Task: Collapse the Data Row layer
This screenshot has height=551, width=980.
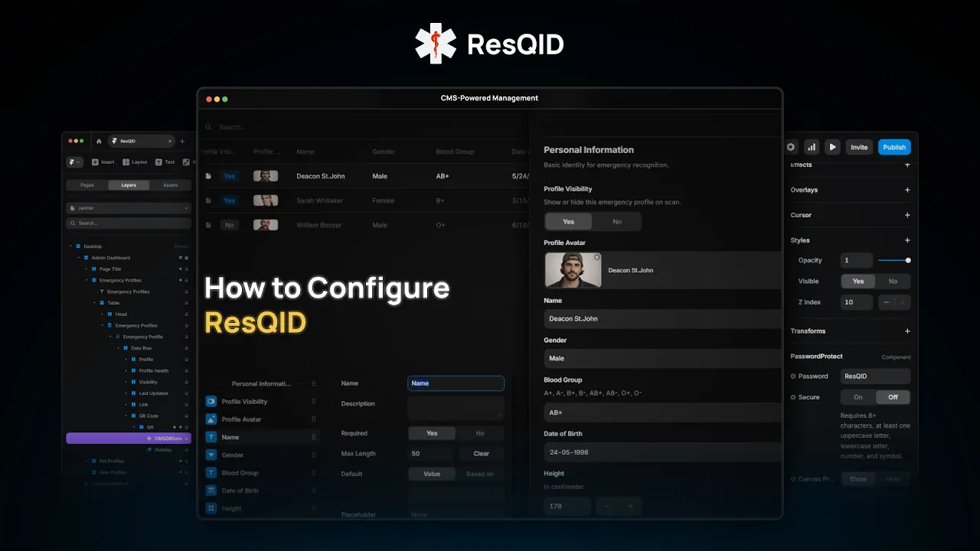Action: point(117,348)
